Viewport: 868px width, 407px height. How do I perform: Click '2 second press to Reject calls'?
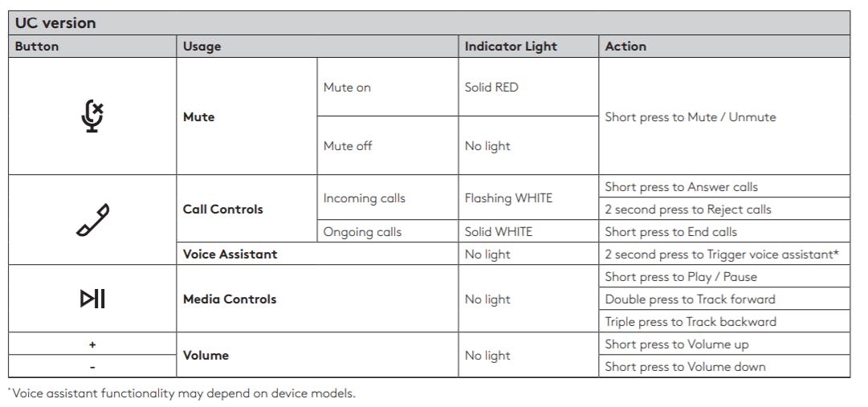coord(688,210)
